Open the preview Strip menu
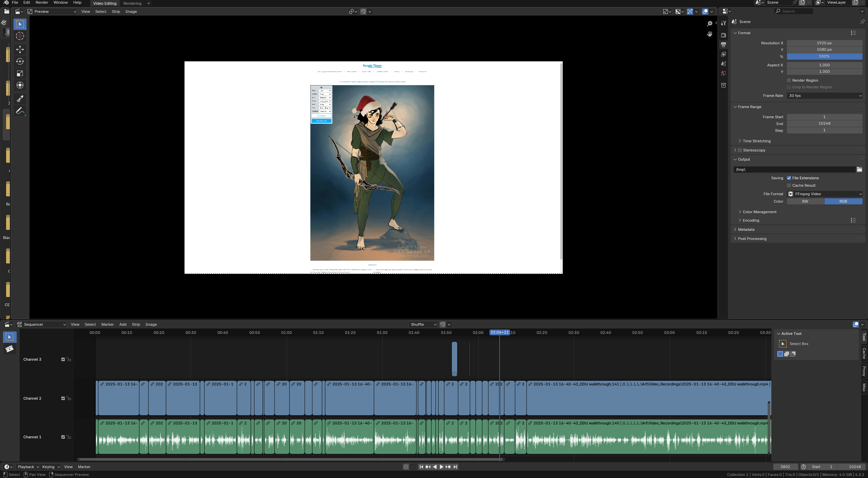 (116, 12)
